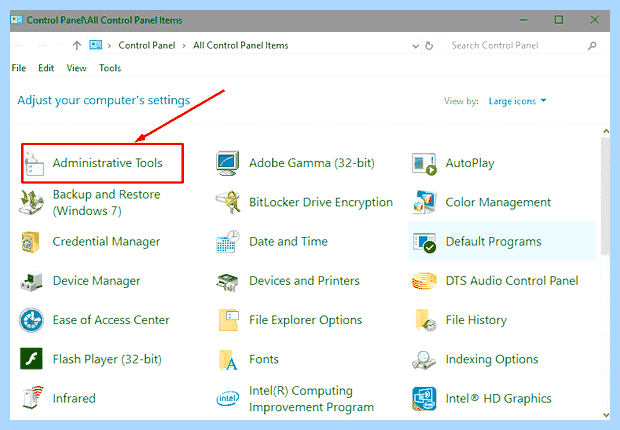Open the AutoPlay icon
The image size is (620, 430).
coord(424,163)
